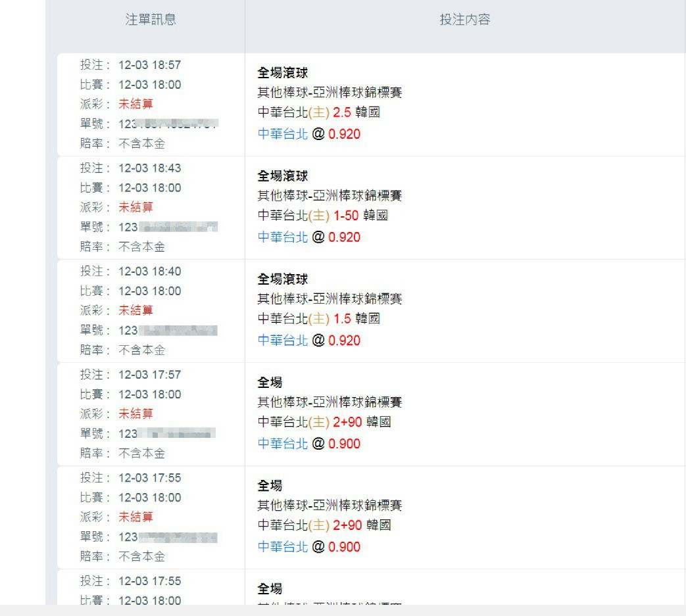Click 未結算 status of the 18:40 bet
Image resolution: width=686 pixels, height=616 pixels.
point(135,310)
